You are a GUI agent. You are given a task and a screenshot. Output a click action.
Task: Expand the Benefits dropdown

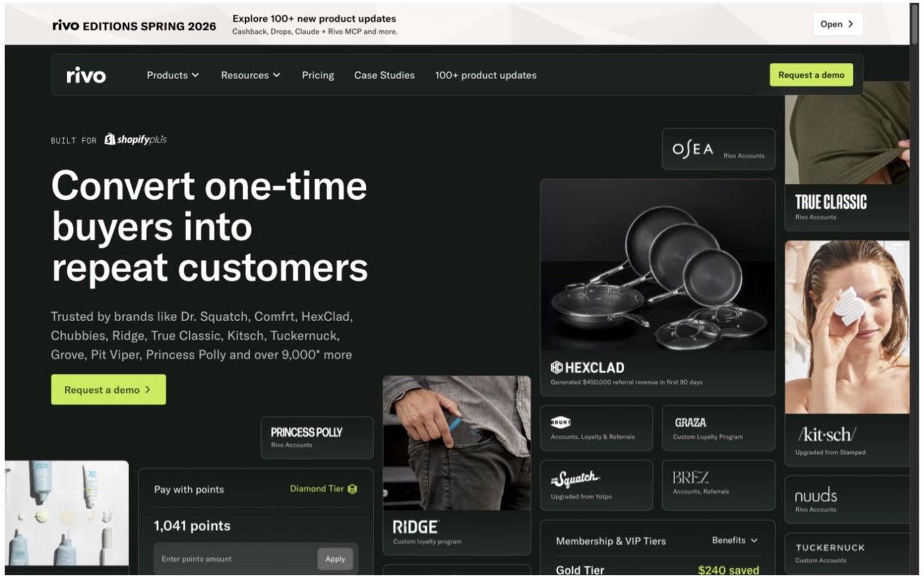point(735,540)
